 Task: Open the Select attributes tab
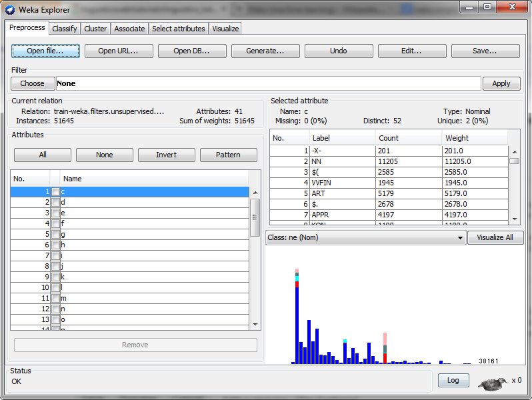click(x=179, y=29)
